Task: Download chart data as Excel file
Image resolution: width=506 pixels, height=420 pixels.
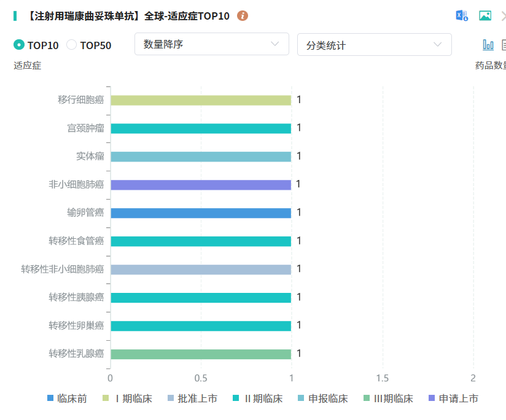Action: [x=461, y=16]
